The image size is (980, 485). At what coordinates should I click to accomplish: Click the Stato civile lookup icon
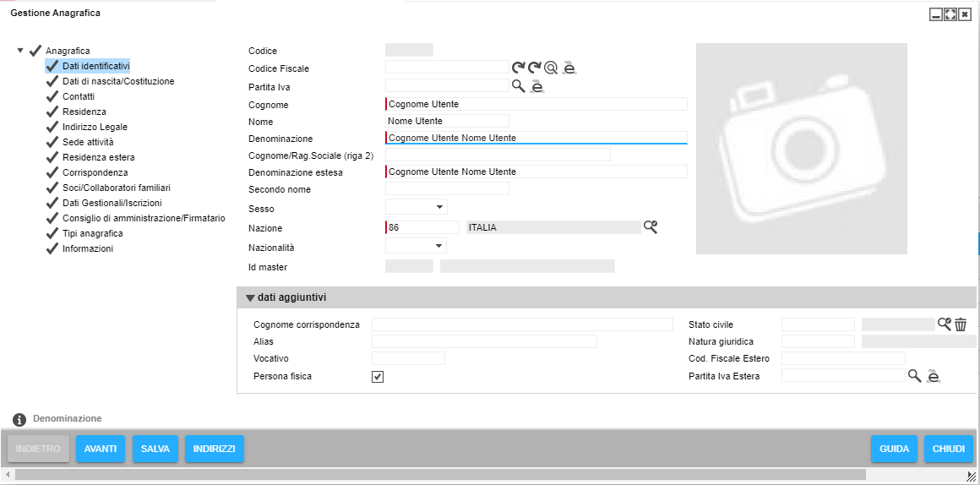coord(945,324)
